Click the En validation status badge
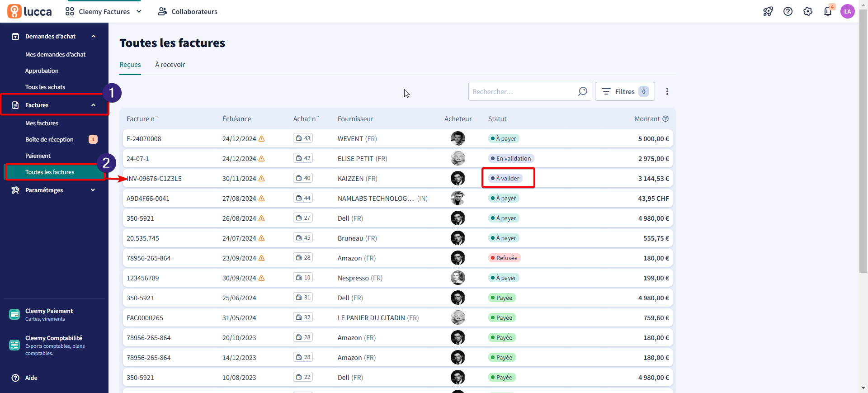This screenshot has height=393, width=868. tap(511, 158)
